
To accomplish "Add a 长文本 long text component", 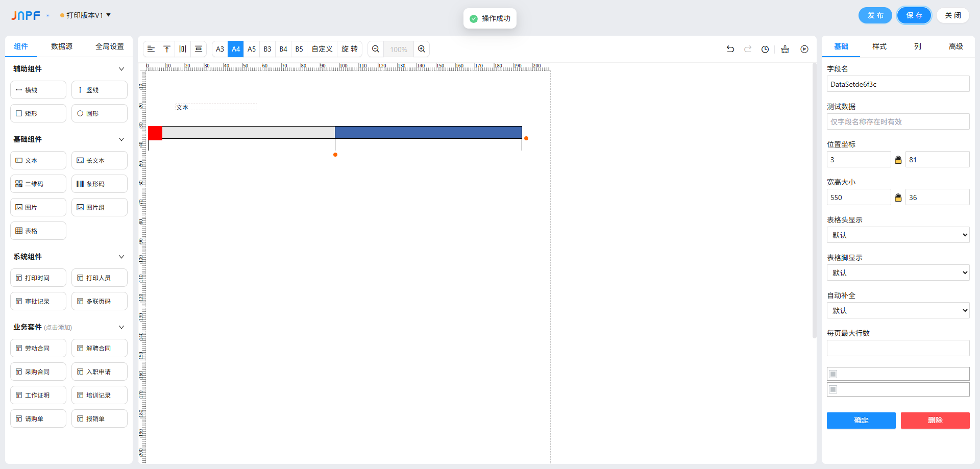I will click(x=100, y=160).
